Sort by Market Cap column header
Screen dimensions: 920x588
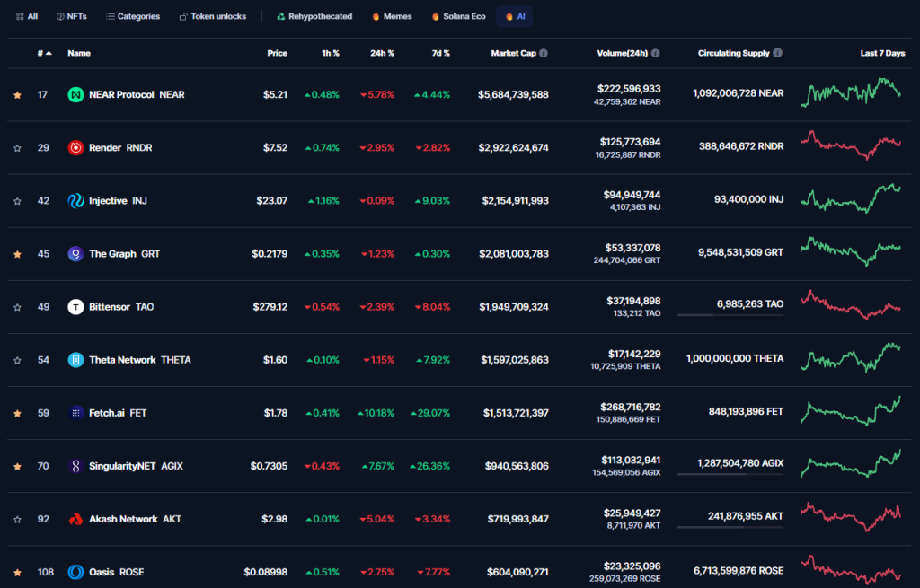coord(513,53)
